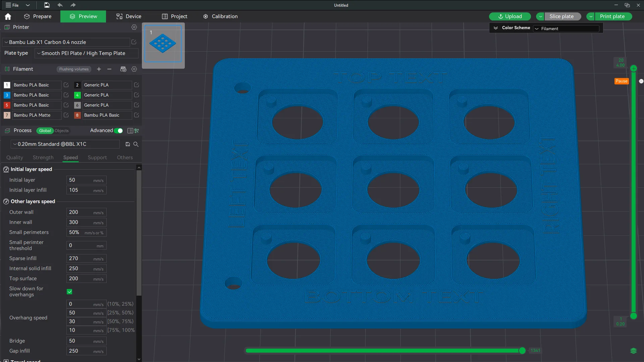644x362 pixels.
Task: Open the Calibration tab
Action: (220, 16)
